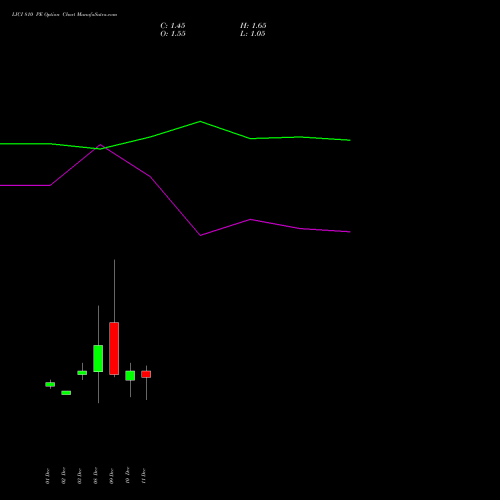This screenshot has width=500, height=500.
Task: Select the green candlestick for 10 Dec
Action: click(130, 376)
